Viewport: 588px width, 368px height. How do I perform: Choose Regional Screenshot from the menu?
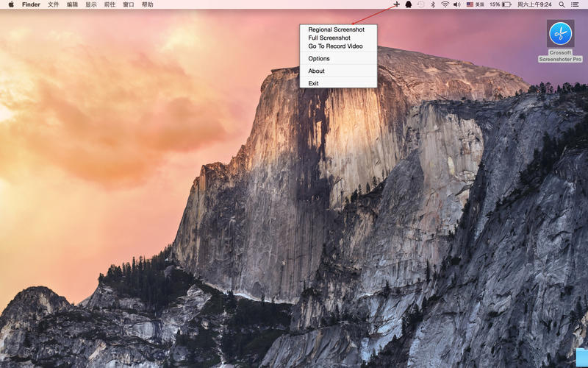(x=336, y=29)
